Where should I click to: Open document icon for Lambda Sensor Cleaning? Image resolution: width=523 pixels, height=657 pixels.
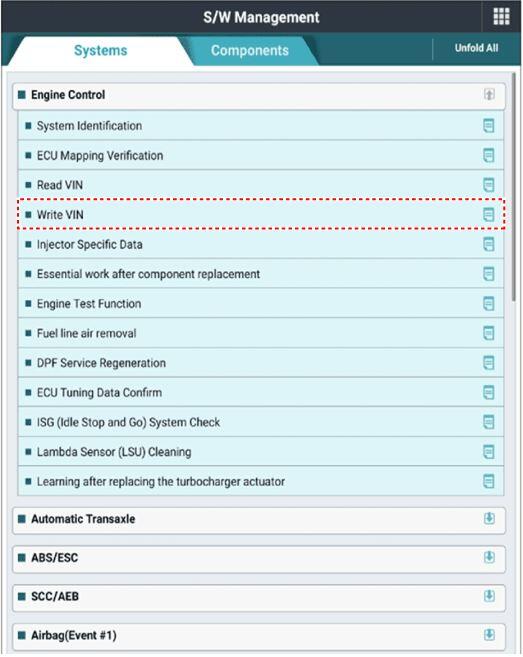(489, 452)
